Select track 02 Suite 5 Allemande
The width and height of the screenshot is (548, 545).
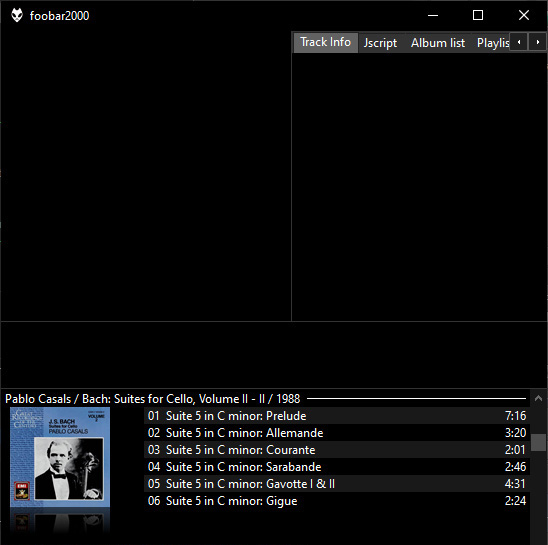[337, 433]
